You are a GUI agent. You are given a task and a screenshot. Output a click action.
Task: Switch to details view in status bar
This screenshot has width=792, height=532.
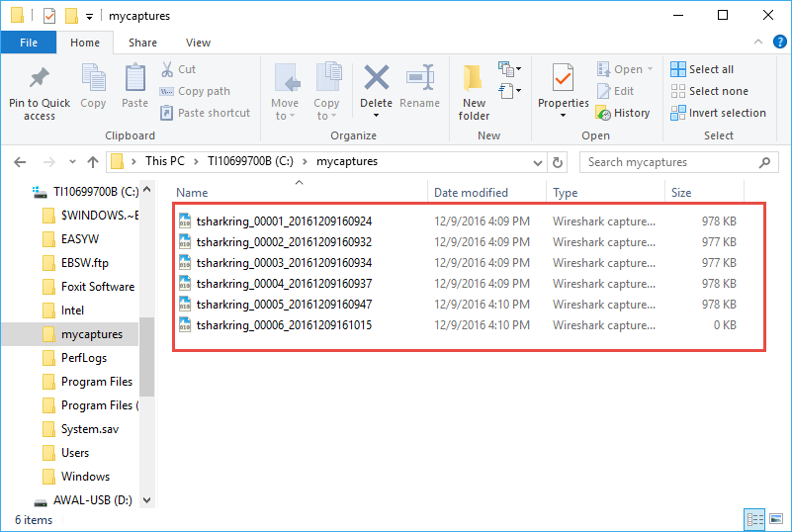coord(754,519)
